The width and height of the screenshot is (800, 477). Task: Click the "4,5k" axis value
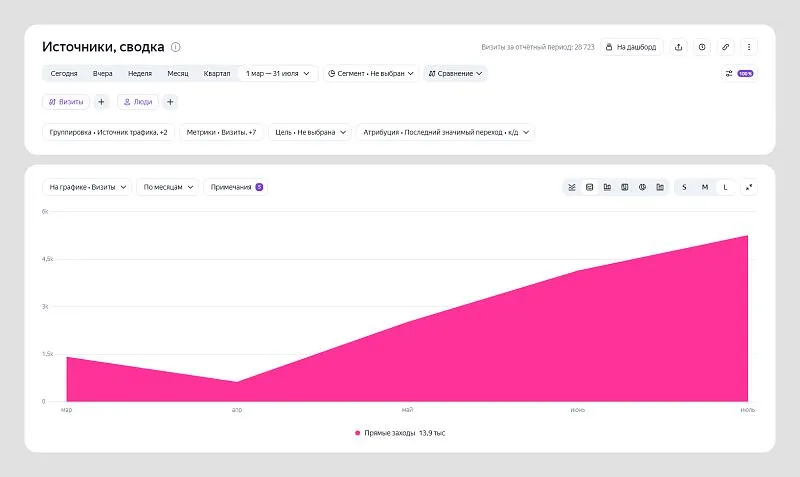pos(47,259)
